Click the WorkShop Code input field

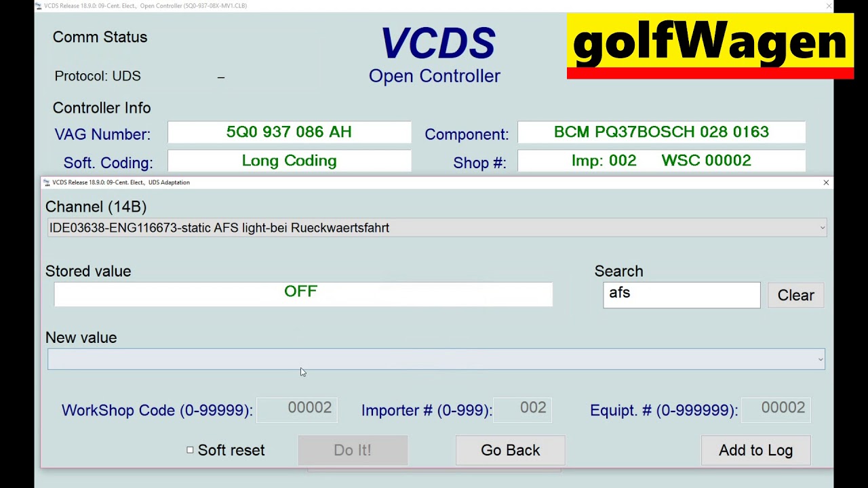pos(297,409)
